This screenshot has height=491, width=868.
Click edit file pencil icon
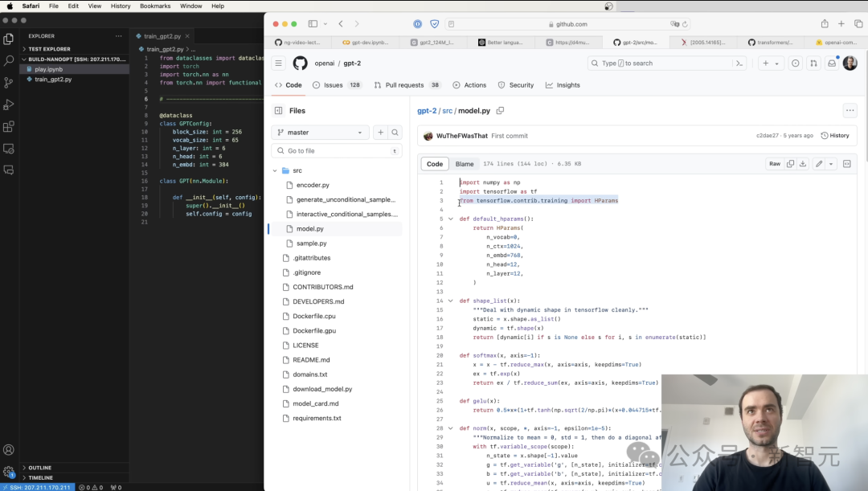819,164
